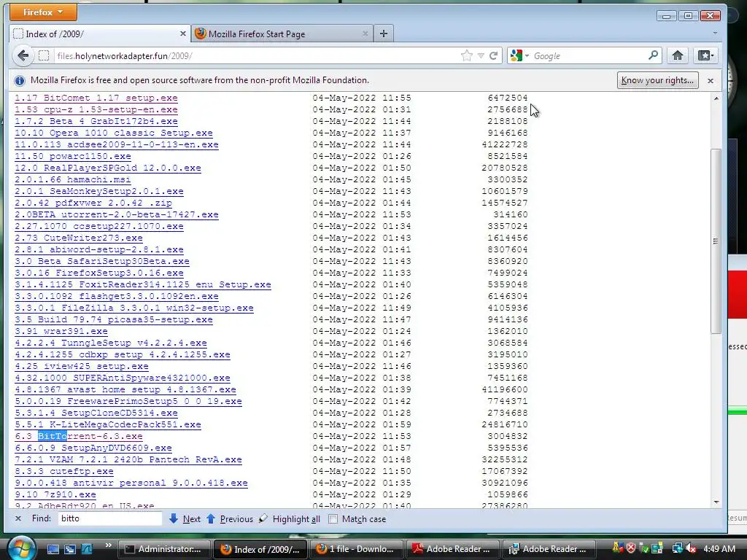The image size is (747, 560).
Task: Close the Mozilla Firefox Start Page tab
Action: [x=365, y=34]
